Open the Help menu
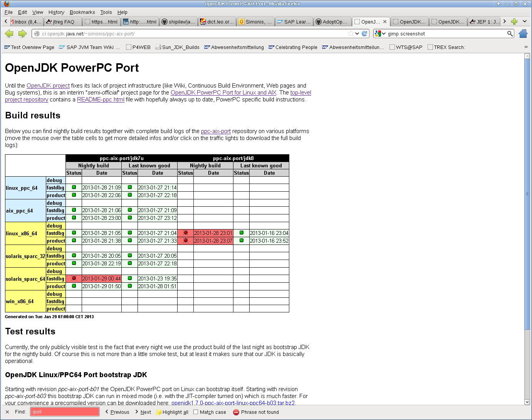 click(x=123, y=12)
